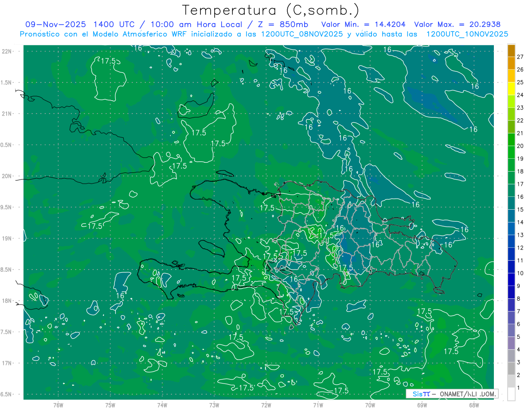Click the green legend swatch between 20 and 21

click(511, 140)
